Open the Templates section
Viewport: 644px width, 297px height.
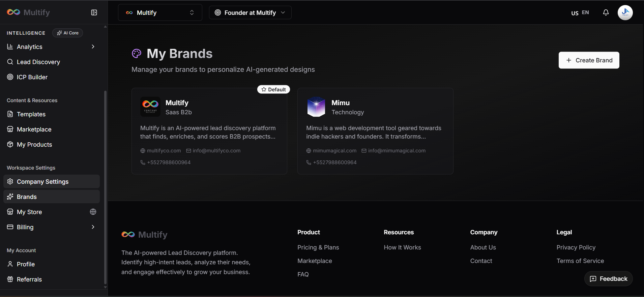tap(31, 114)
